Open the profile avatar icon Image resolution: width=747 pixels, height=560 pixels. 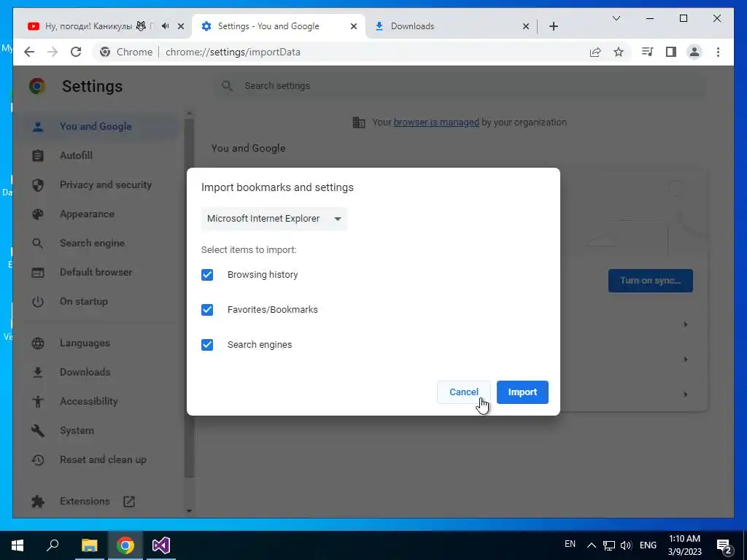(694, 52)
